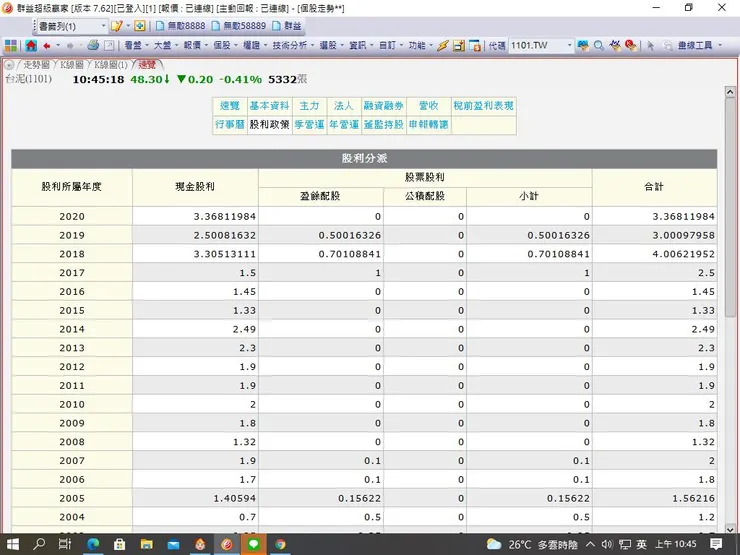Click the notepad edit icon beside bookmark dropdown
The image size is (740, 555).
(116, 26)
